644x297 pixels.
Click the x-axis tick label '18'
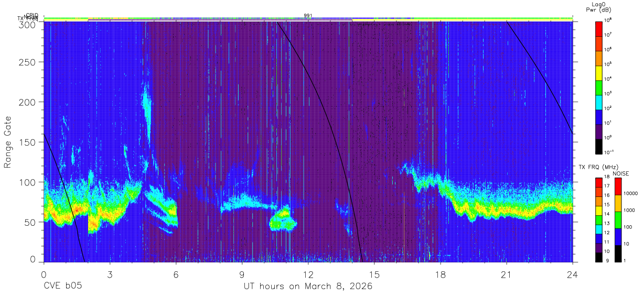pos(440,274)
